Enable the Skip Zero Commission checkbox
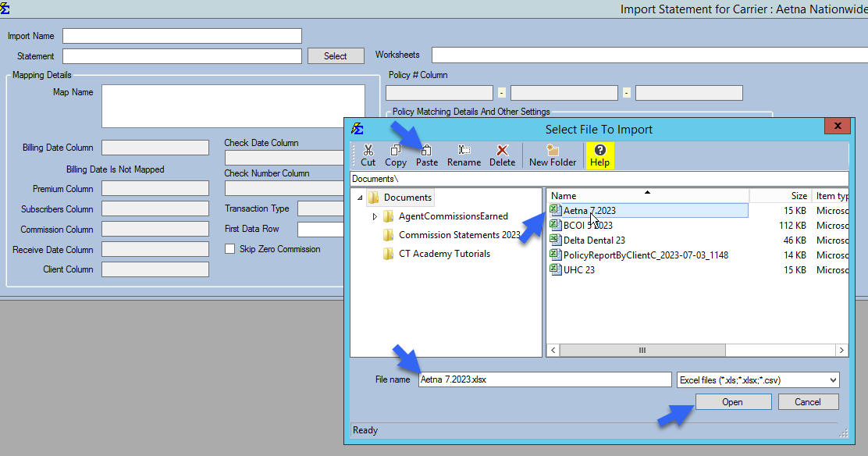868x456 pixels. click(x=230, y=248)
